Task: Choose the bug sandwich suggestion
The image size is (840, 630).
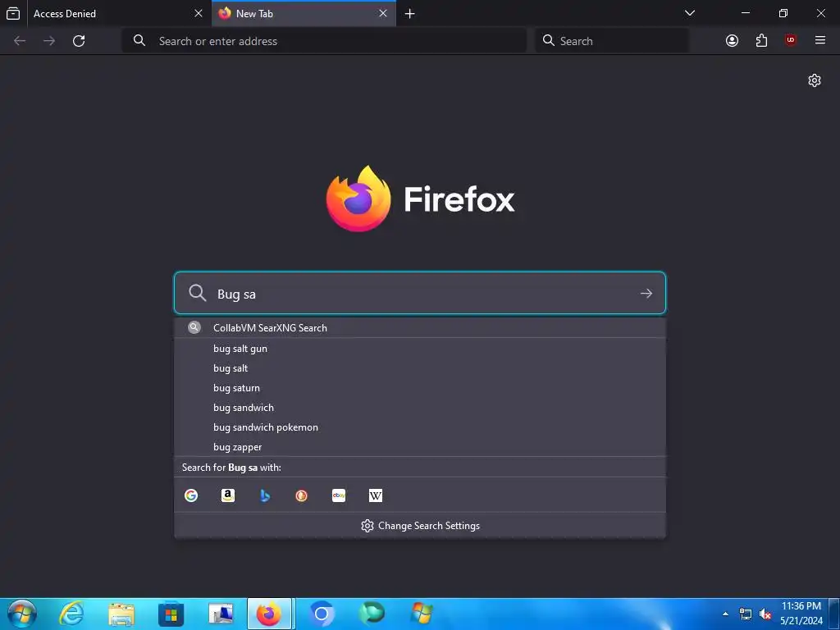Action: [419, 408]
